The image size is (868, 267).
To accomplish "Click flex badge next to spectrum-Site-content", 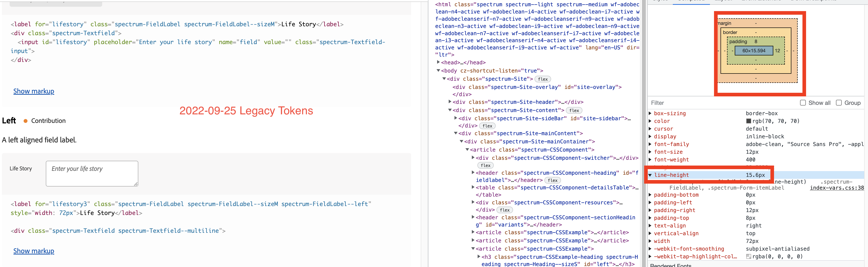I will (574, 111).
